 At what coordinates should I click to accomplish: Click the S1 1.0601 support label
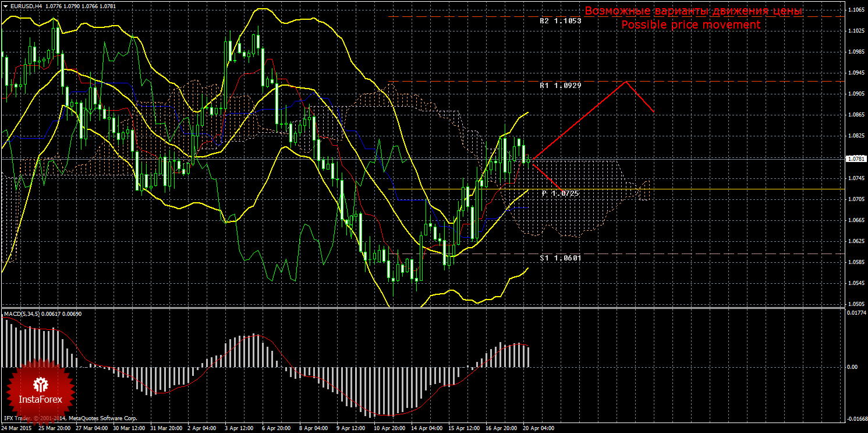560,257
